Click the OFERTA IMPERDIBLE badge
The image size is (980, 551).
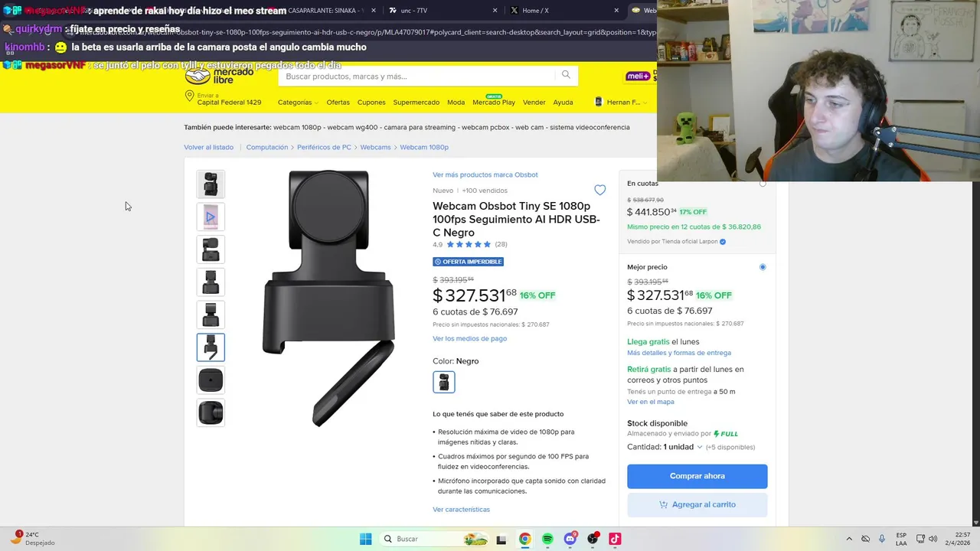point(468,262)
